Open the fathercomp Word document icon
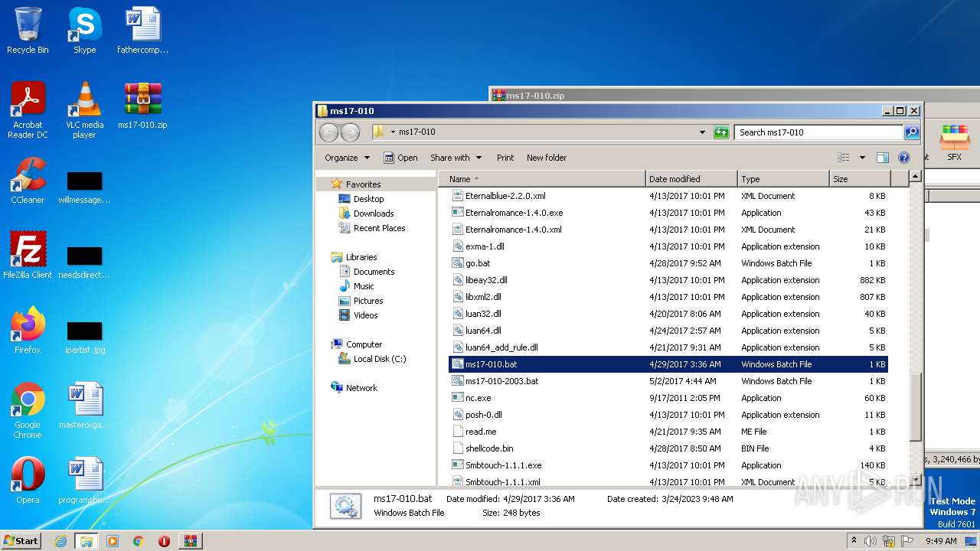The height and width of the screenshot is (551, 980). pos(142,31)
